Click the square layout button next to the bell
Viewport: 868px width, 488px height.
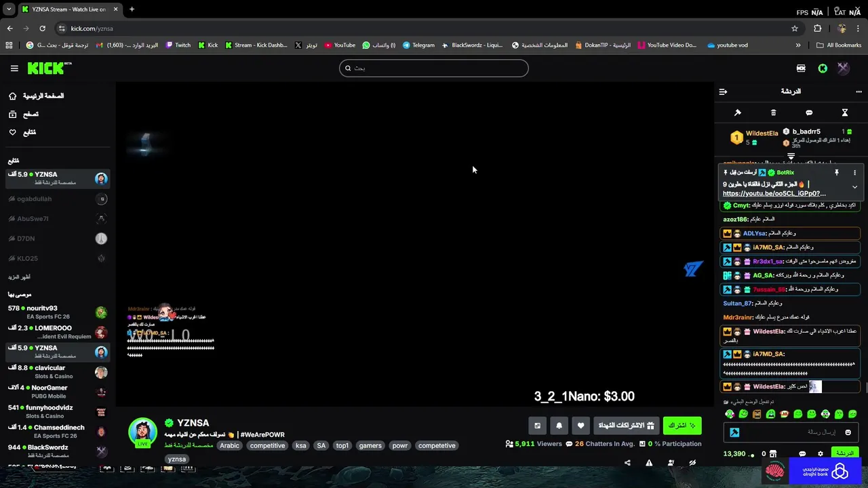click(x=537, y=426)
